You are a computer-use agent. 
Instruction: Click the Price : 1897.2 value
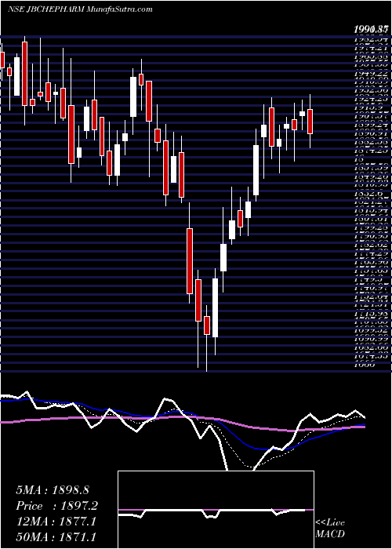pyautogui.click(x=56, y=506)
